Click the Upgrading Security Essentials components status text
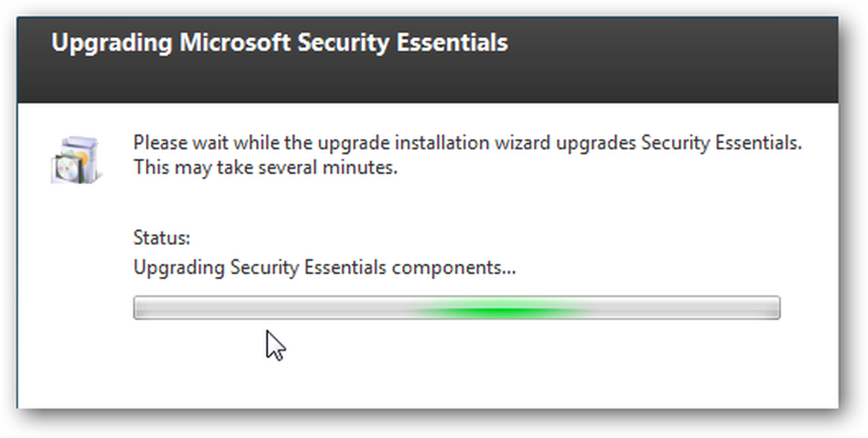 (325, 268)
